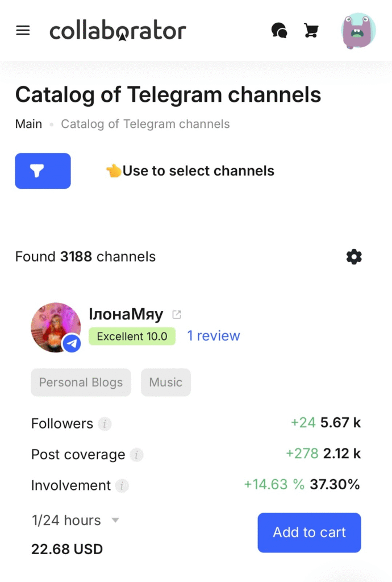The width and height of the screenshot is (392, 582).
Task: Click the collaborator logo
Action: (x=118, y=31)
